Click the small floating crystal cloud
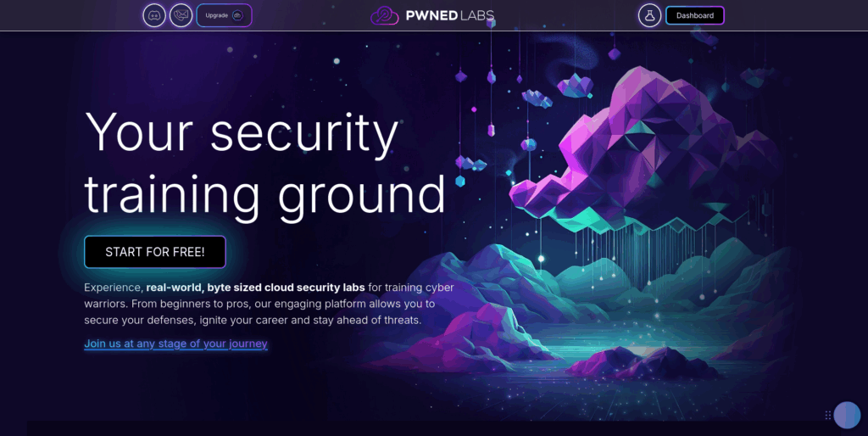This screenshot has width=868, height=436. tap(576, 85)
